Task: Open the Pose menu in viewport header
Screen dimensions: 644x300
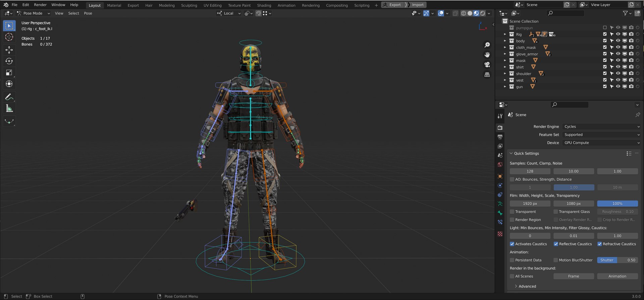Action: click(x=88, y=13)
